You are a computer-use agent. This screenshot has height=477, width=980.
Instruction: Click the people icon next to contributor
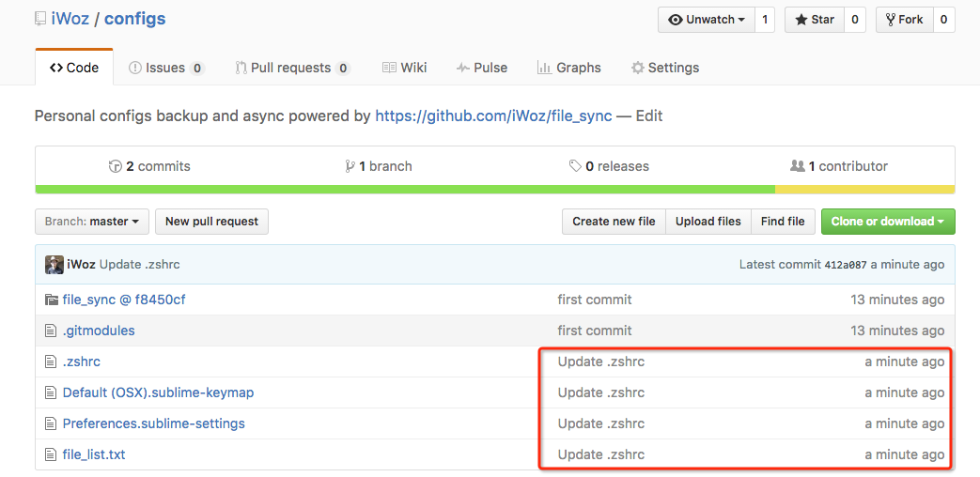tap(798, 166)
